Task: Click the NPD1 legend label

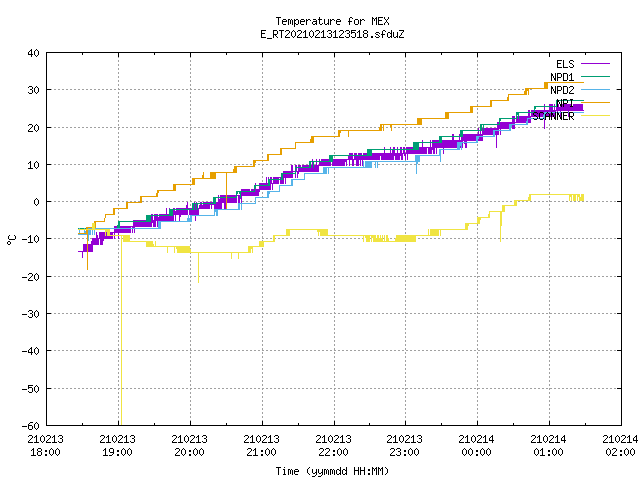Action: (562, 77)
